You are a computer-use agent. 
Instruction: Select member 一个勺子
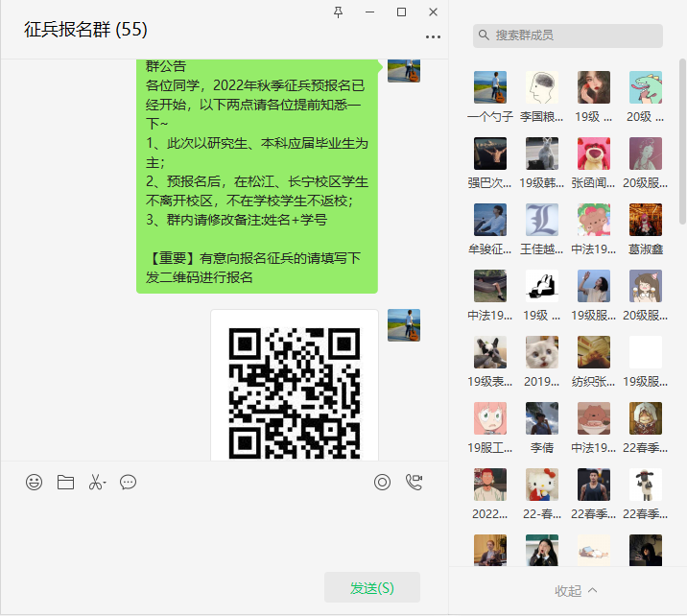[x=490, y=96]
